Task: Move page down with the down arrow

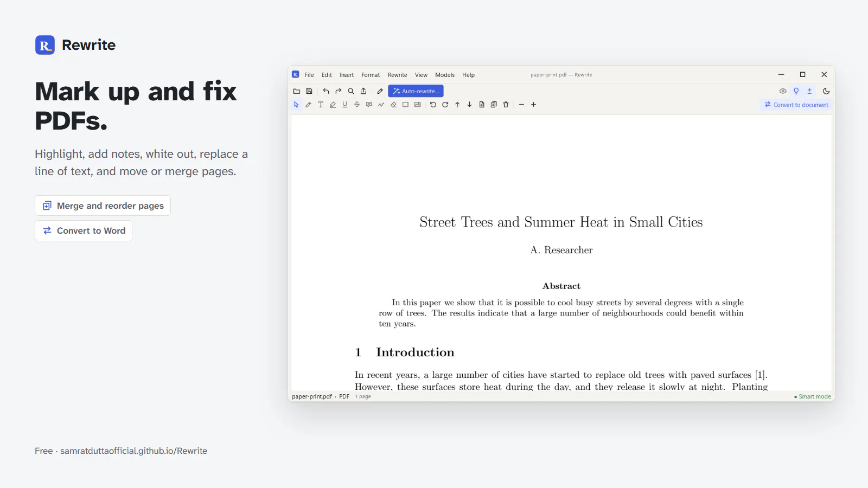Action: click(469, 105)
